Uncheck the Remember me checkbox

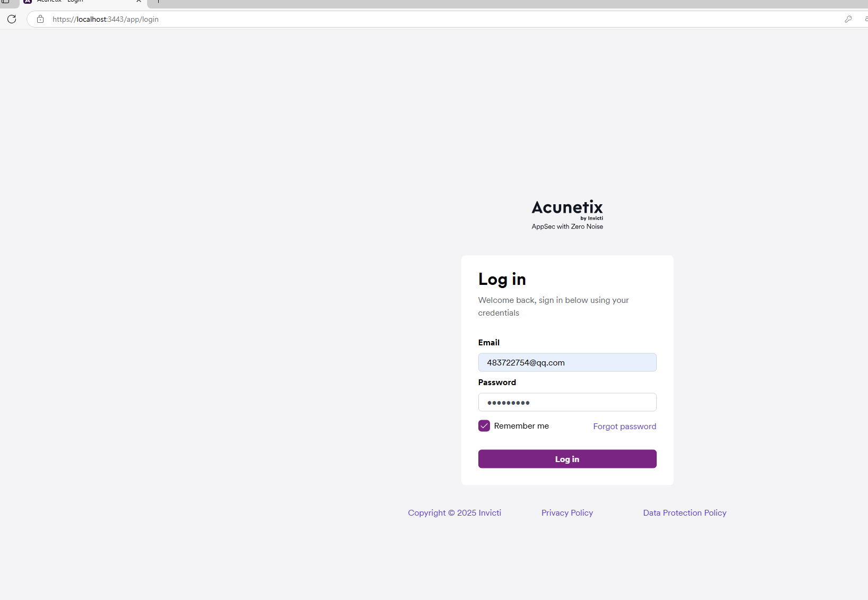point(484,426)
